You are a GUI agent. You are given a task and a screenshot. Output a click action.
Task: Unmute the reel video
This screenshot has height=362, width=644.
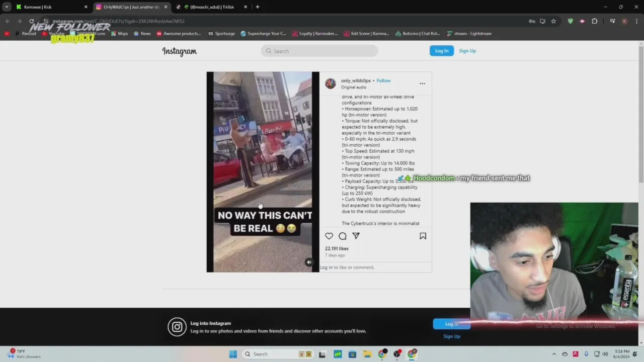[x=309, y=262]
